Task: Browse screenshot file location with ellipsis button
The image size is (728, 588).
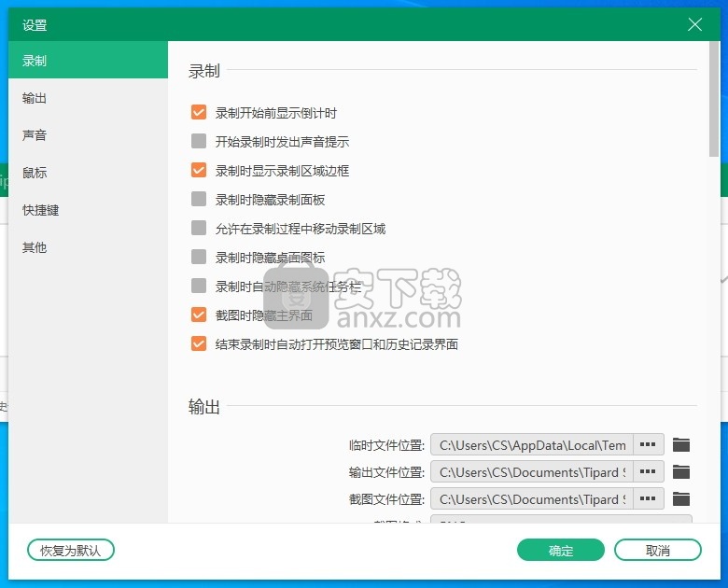Action: (648, 498)
